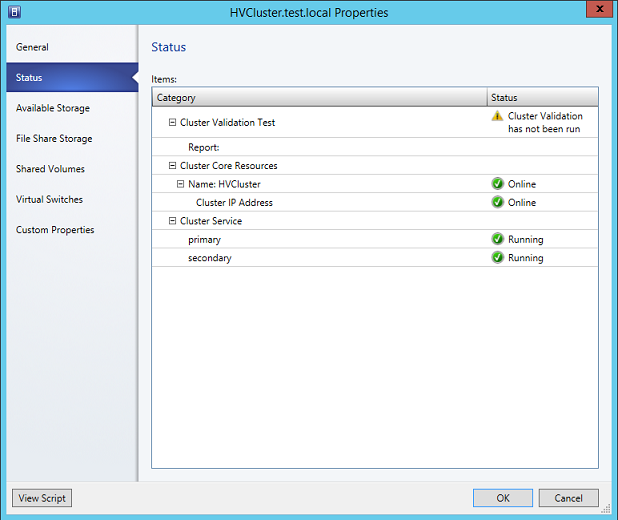The height and width of the screenshot is (520, 618).
Task: Click the Running status icon for secondary
Action: tap(497, 258)
